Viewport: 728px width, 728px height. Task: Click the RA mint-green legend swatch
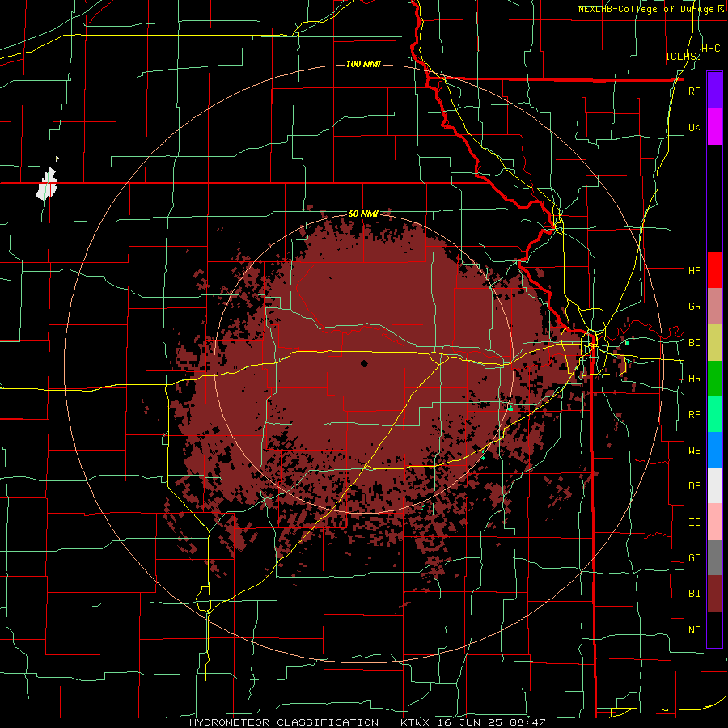click(x=714, y=414)
